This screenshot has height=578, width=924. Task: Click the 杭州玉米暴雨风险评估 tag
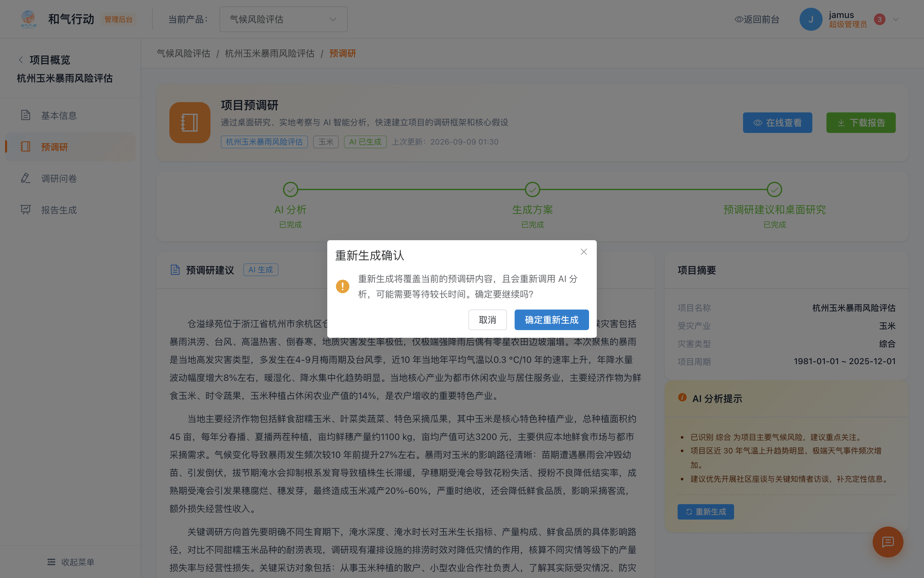[x=264, y=142]
